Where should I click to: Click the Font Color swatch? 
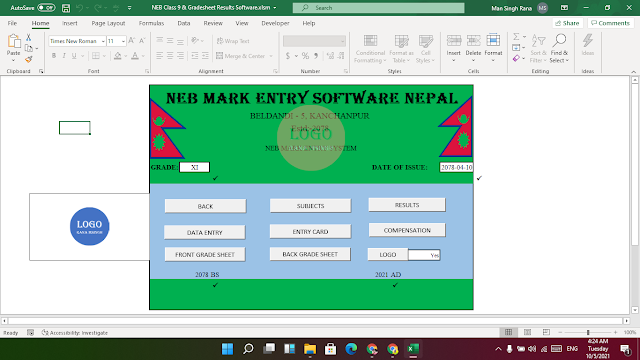point(135,56)
